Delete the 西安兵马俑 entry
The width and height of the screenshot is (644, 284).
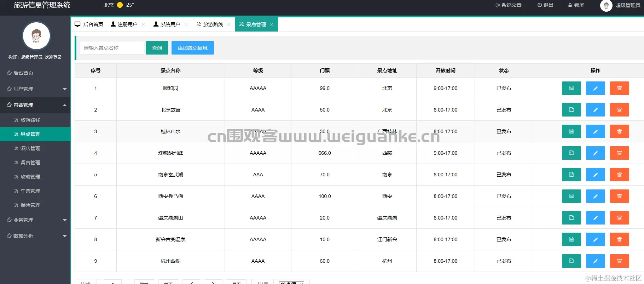[619, 196]
